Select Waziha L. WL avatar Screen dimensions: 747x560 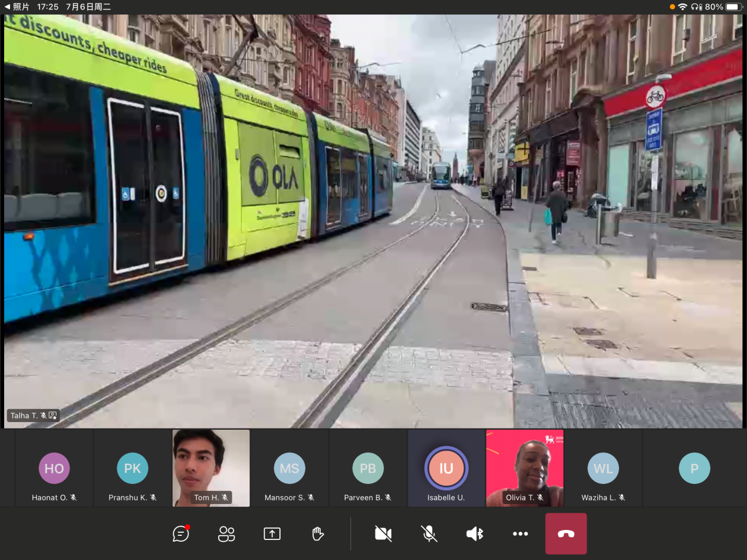pyautogui.click(x=603, y=469)
